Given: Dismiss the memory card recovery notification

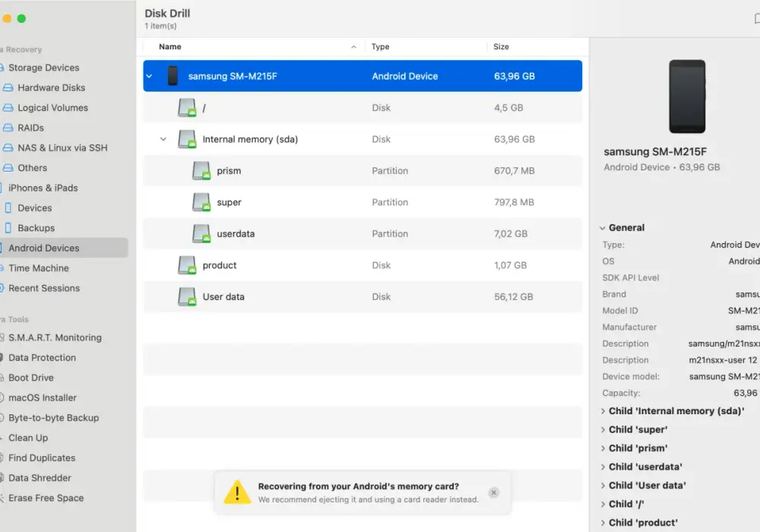Looking at the screenshot, I should tap(493, 492).
